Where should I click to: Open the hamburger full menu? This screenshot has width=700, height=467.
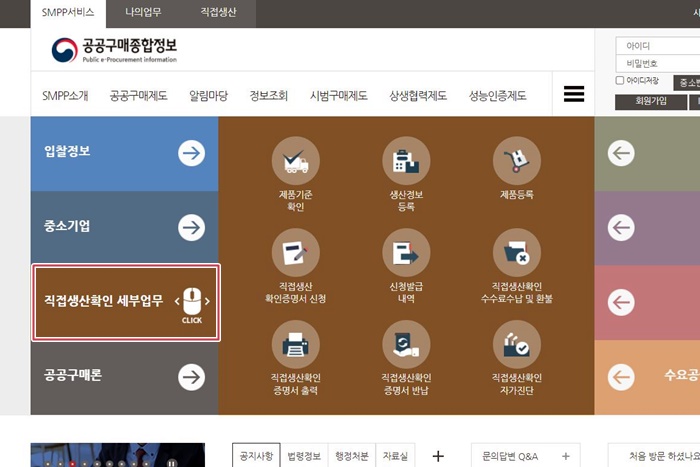pyautogui.click(x=574, y=95)
